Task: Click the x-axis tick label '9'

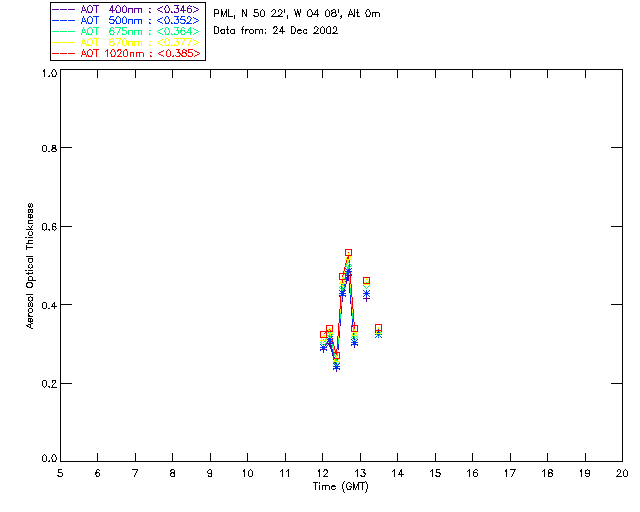Action: click(210, 473)
